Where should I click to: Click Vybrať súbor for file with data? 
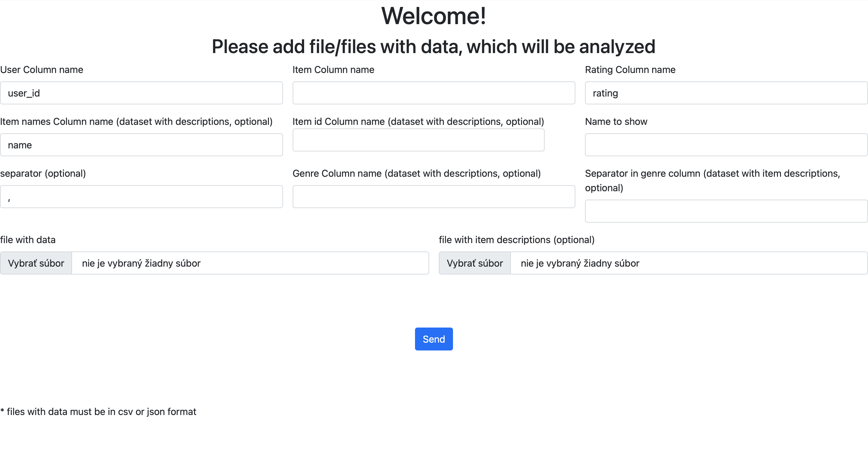click(36, 263)
